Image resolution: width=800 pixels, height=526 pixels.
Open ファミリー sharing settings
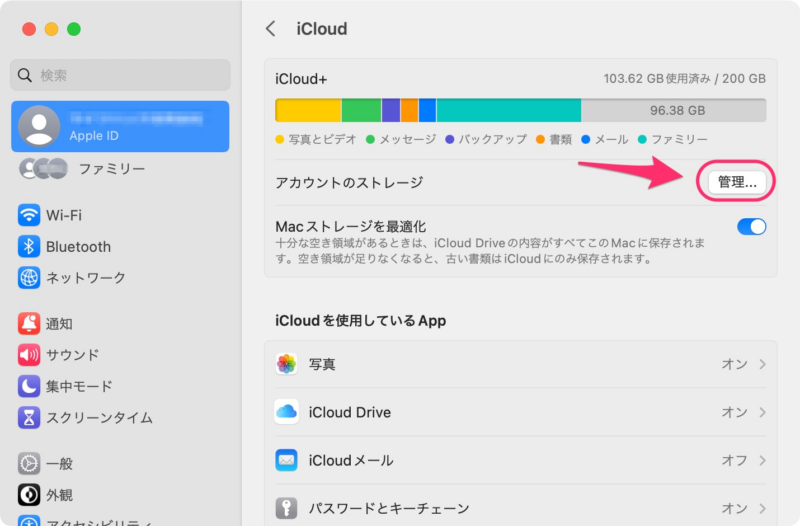point(120,168)
